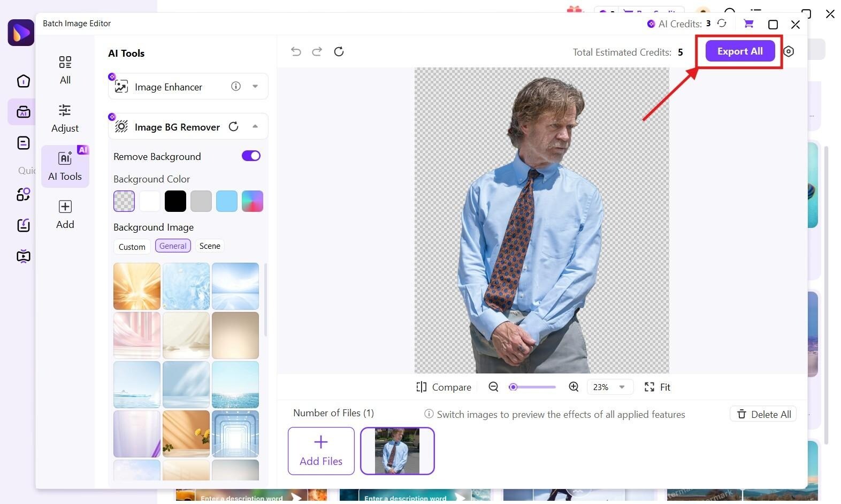Toggle Remove Background switch off

click(251, 156)
